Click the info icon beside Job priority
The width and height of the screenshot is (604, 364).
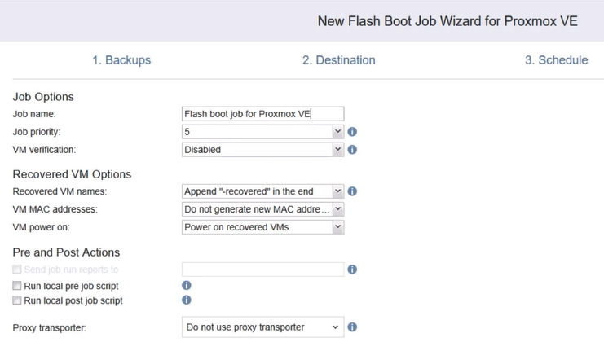pyautogui.click(x=352, y=131)
